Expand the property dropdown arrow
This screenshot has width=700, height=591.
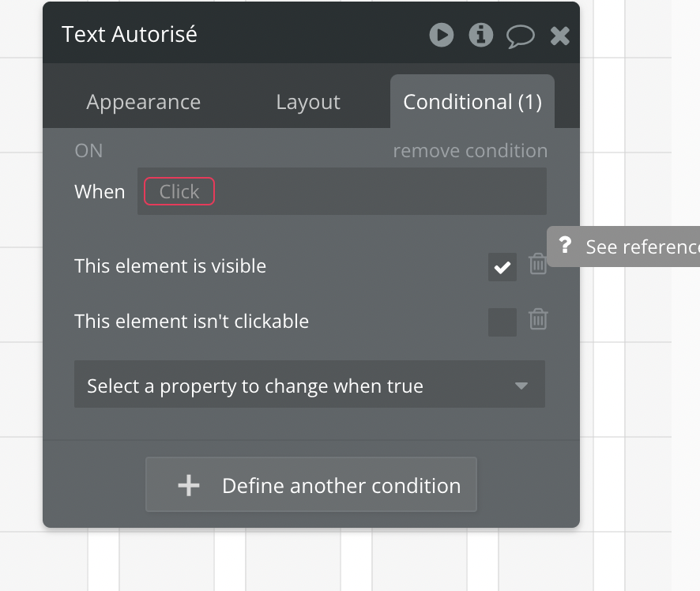[x=521, y=386]
